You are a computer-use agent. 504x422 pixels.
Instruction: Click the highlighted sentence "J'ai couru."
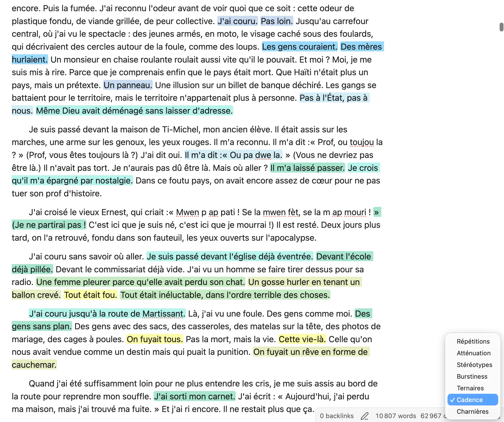pyautogui.click(x=237, y=21)
